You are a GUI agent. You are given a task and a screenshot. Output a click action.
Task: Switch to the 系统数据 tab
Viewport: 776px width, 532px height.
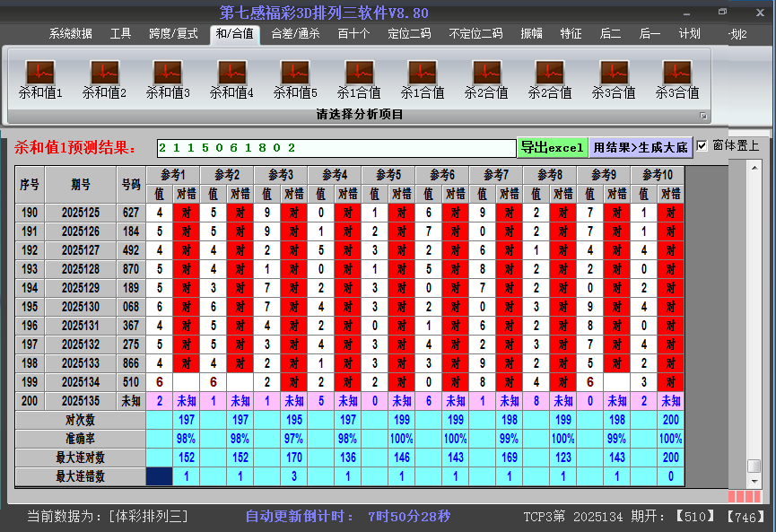pyautogui.click(x=70, y=34)
